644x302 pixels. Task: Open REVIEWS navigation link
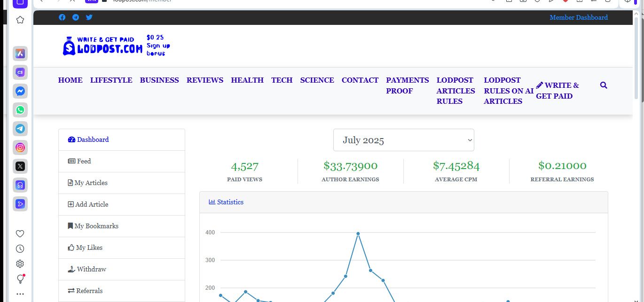[205, 80]
